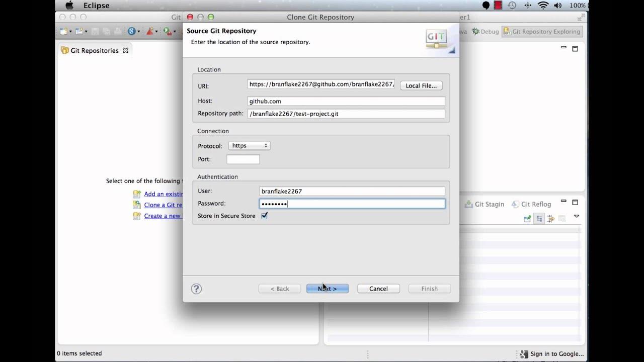Click the Wi-Fi menu bar icon
Screen dimensions: 644x362
[x=543, y=6]
